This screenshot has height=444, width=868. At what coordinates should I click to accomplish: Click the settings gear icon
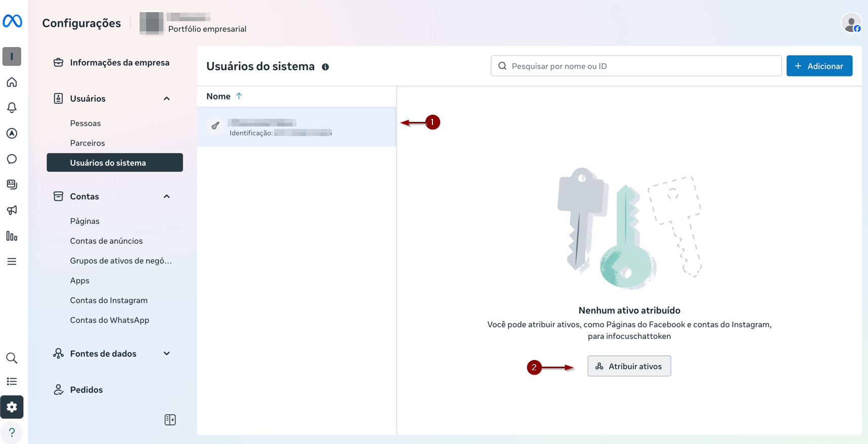pos(12,407)
